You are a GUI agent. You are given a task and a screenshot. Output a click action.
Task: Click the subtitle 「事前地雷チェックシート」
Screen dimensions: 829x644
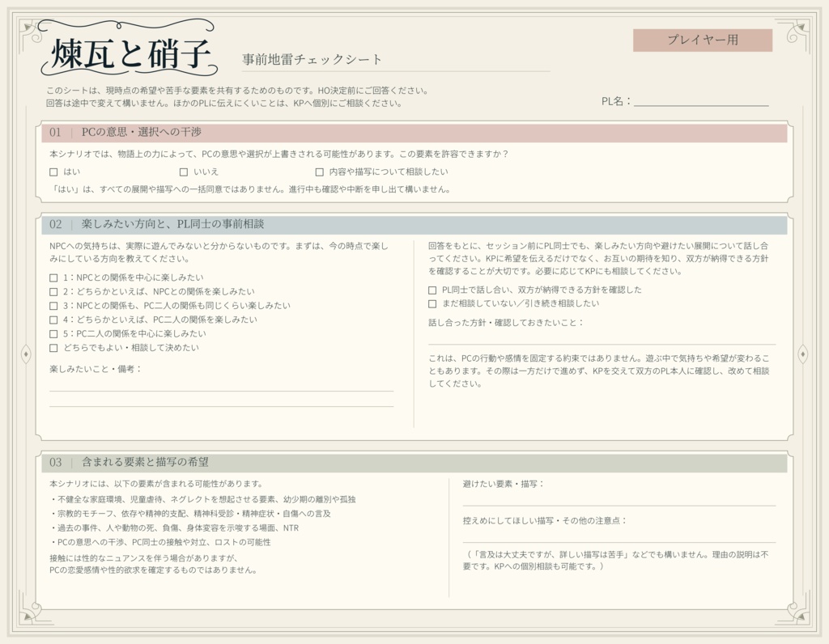(x=312, y=59)
